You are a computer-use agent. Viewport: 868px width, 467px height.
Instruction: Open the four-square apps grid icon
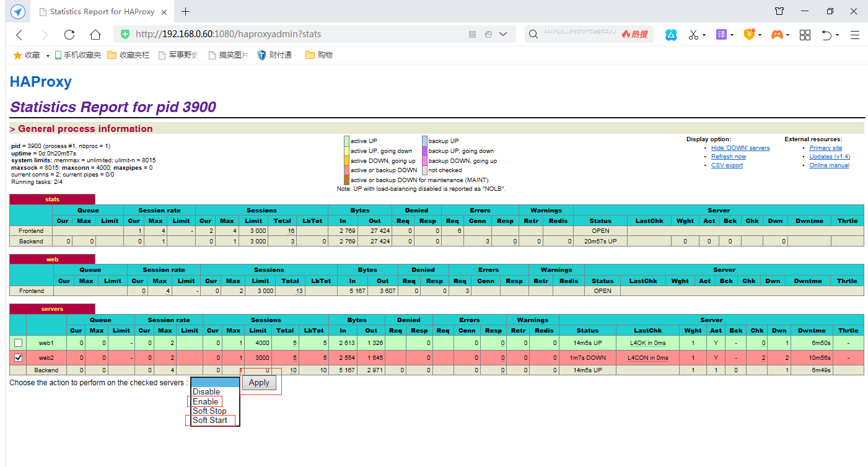(x=805, y=35)
